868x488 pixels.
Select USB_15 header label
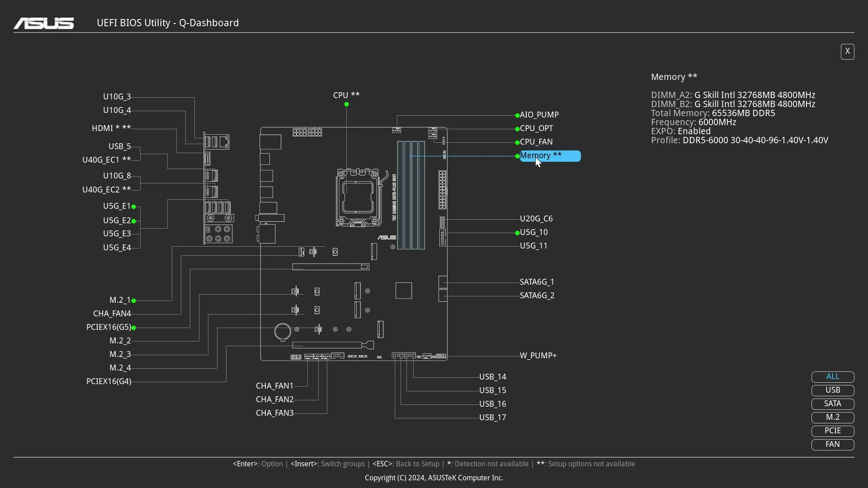click(x=492, y=390)
